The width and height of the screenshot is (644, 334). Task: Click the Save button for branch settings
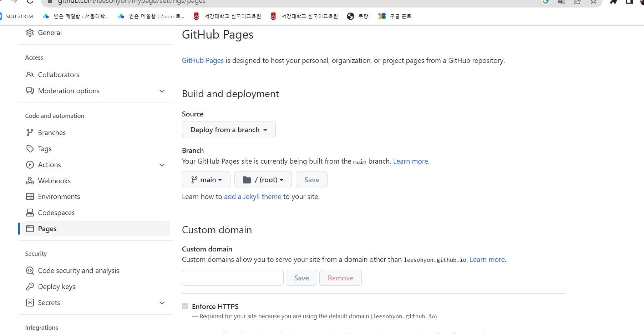311,179
